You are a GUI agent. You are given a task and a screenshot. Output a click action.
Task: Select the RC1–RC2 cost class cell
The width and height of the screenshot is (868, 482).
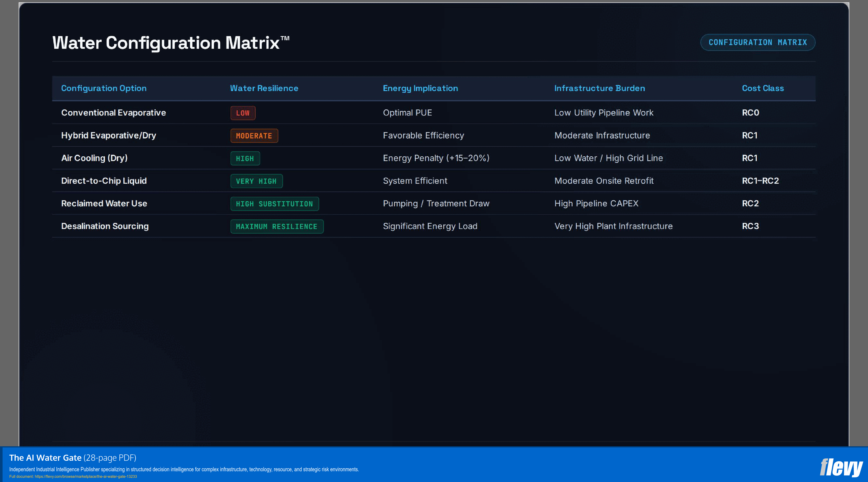[760, 181]
